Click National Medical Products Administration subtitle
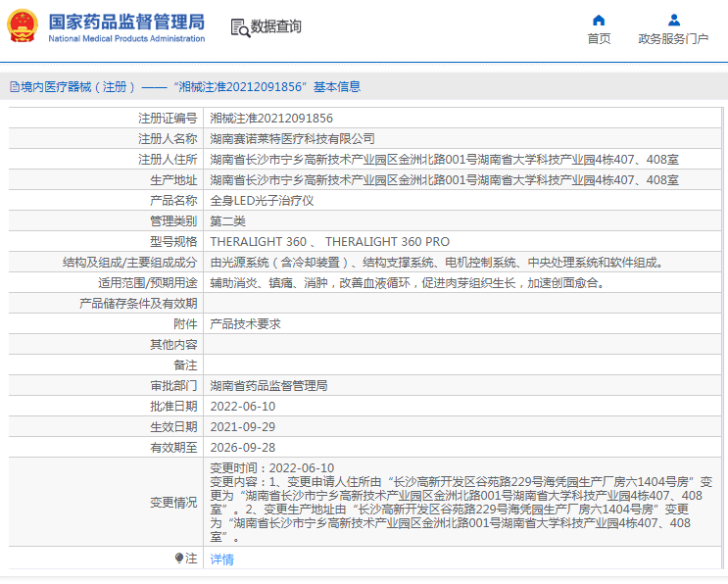728x584 pixels. 126,38
